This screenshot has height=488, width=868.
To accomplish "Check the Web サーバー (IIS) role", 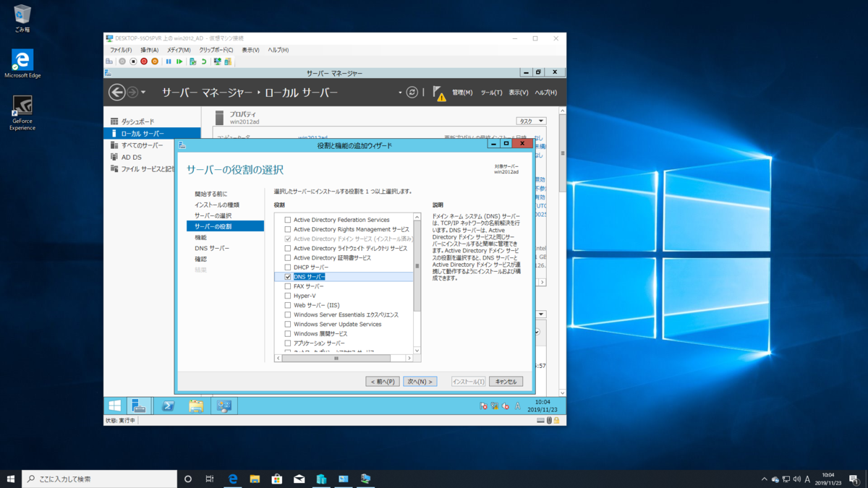I will 287,305.
